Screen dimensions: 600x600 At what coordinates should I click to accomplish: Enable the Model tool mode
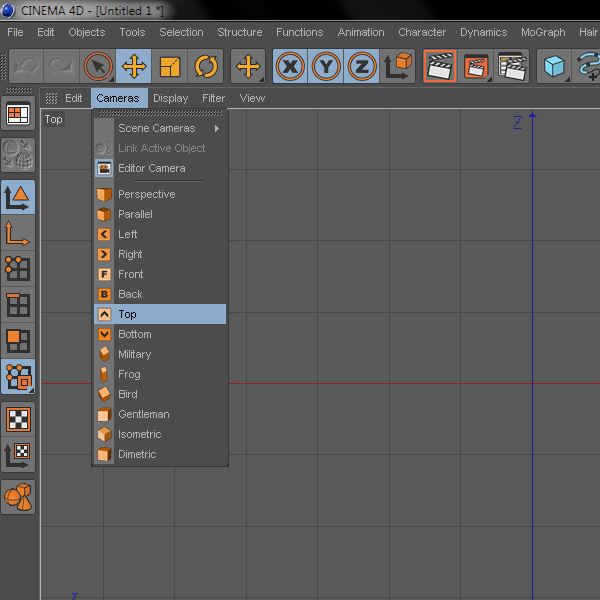point(18,197)
